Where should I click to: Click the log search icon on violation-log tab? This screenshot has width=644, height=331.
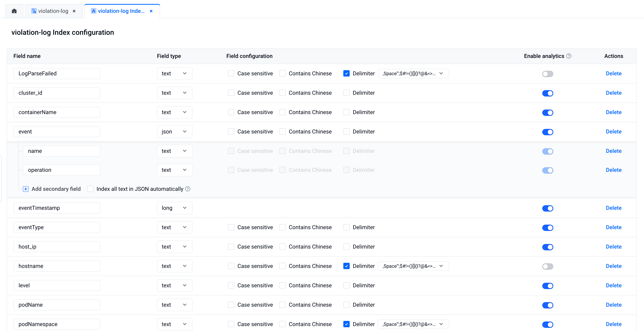coord(34,11)
